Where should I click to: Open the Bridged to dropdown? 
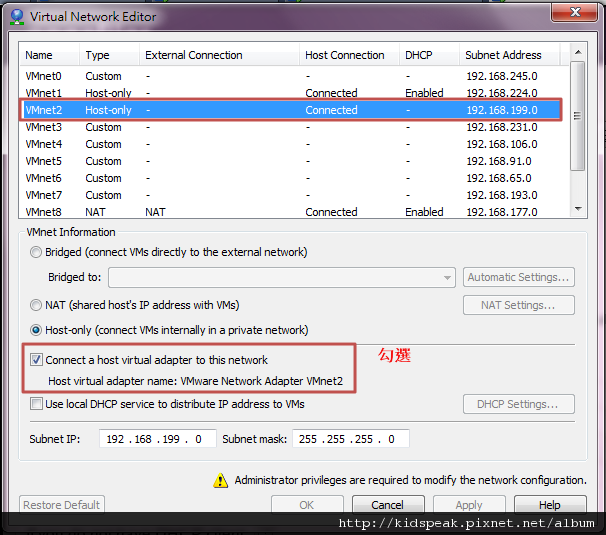pos(282,278)
